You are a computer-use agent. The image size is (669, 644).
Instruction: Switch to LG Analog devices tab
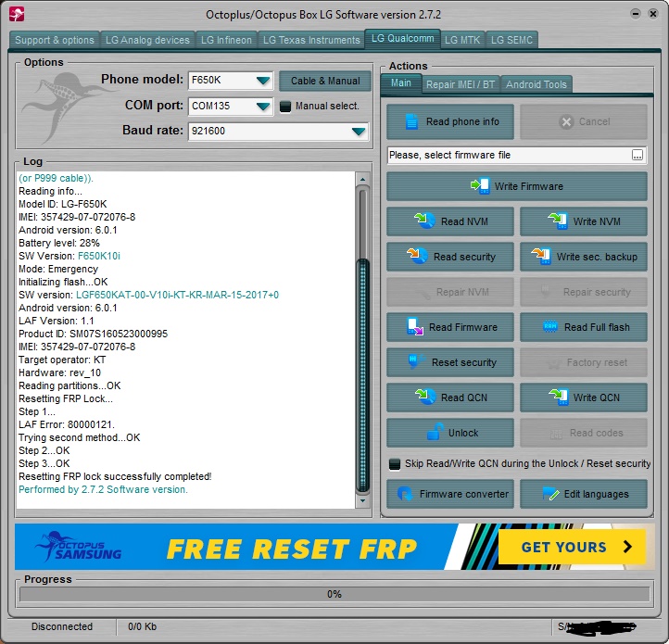coord(147,40)
